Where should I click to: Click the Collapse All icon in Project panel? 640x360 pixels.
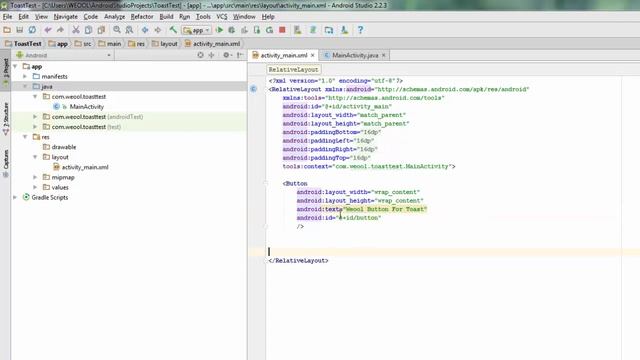(211, 55)
